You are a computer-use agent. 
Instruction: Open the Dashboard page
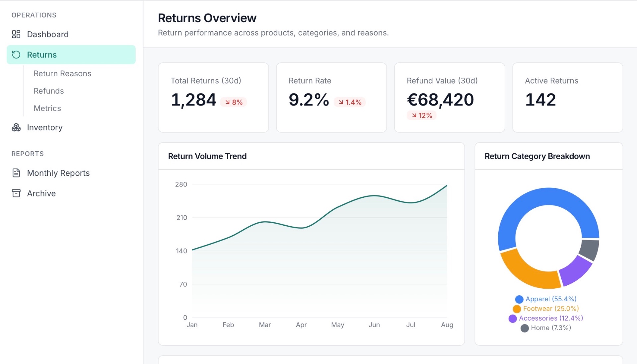coord(71,34)
